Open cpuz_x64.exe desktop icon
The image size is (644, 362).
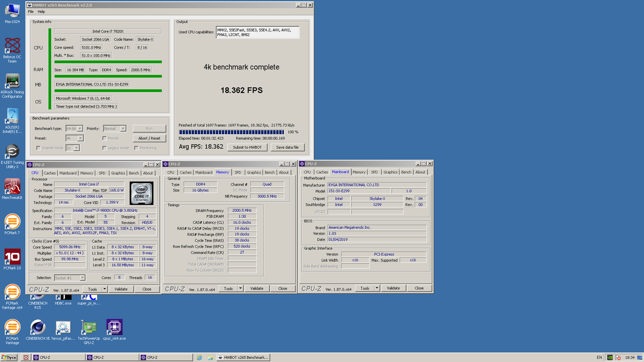pyautogui.click(x=114, y=330)
